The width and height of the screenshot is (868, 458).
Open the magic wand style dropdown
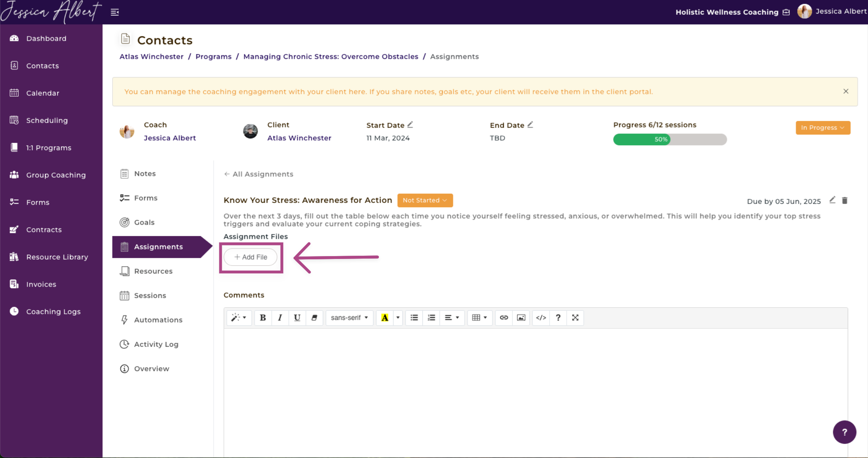click(239, 317)
